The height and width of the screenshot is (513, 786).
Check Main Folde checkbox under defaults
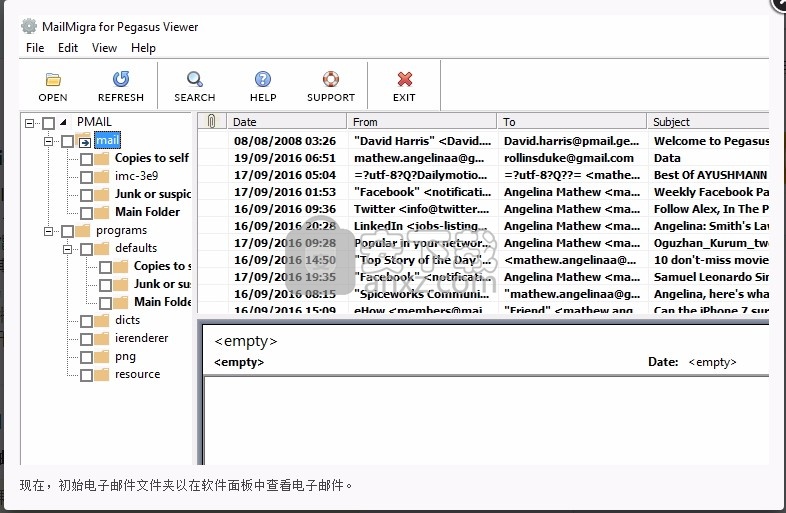coord(105,303)
